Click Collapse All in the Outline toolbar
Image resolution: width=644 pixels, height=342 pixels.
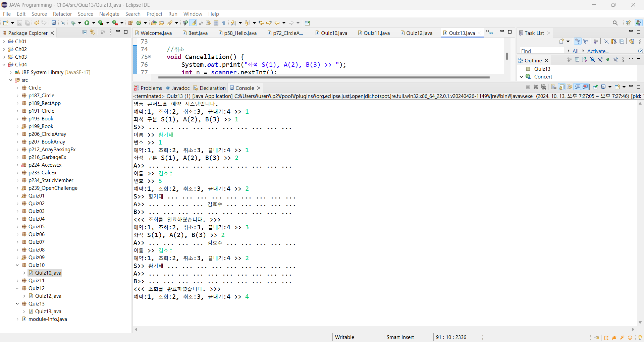click(x=577, y=60)
